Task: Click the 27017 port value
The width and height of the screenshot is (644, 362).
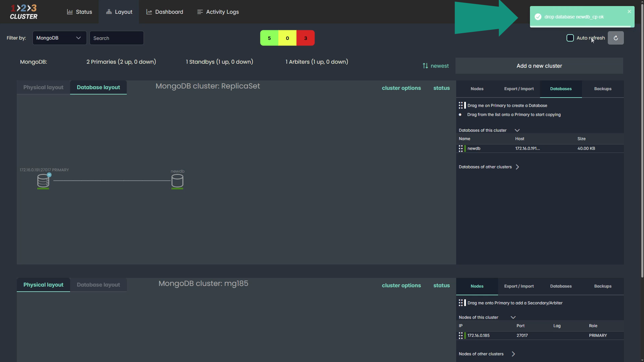Action: tap(522, 336)
